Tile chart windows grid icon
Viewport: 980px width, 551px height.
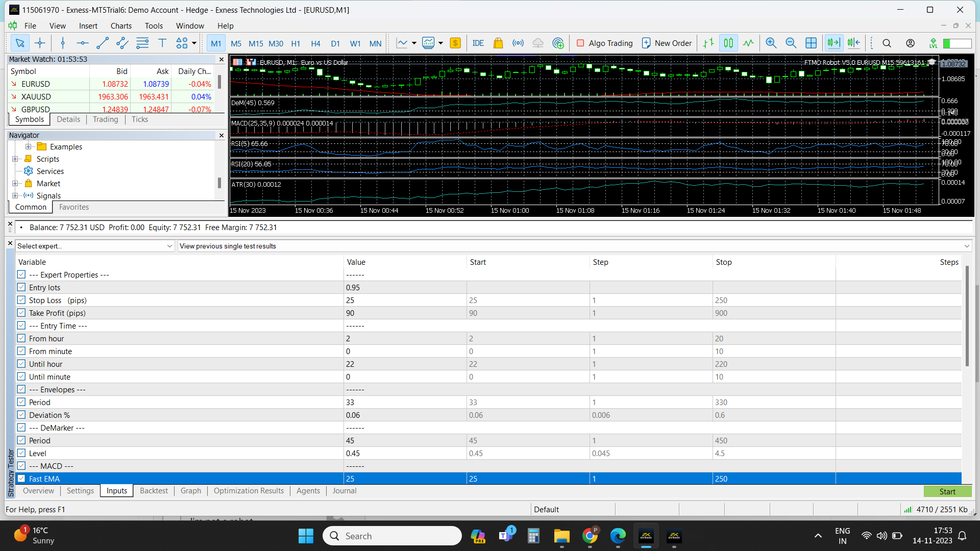point(811,43)
